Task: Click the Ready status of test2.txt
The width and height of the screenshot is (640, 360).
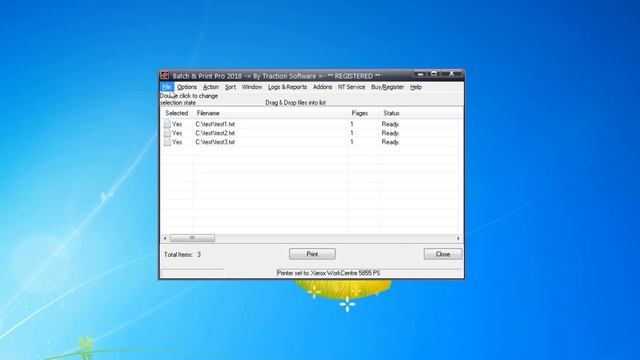Action: 391,133
